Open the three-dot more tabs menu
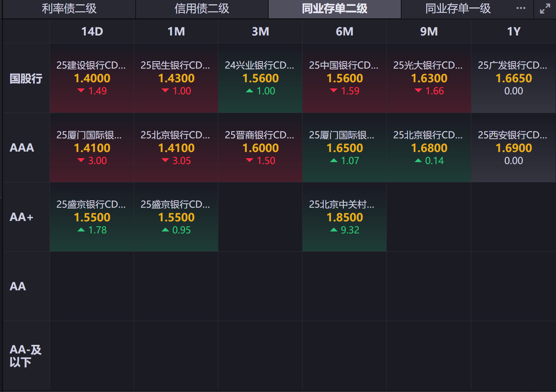 521,8
